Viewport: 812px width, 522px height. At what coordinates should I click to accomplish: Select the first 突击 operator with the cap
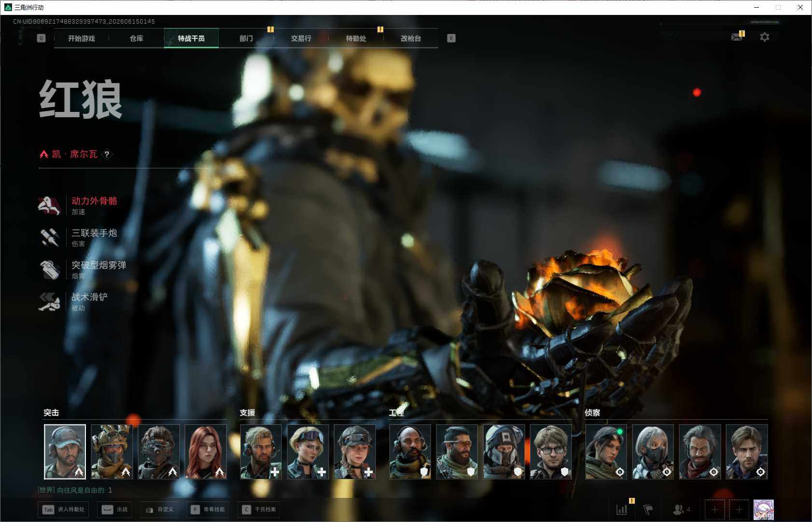tap(65, 452)
